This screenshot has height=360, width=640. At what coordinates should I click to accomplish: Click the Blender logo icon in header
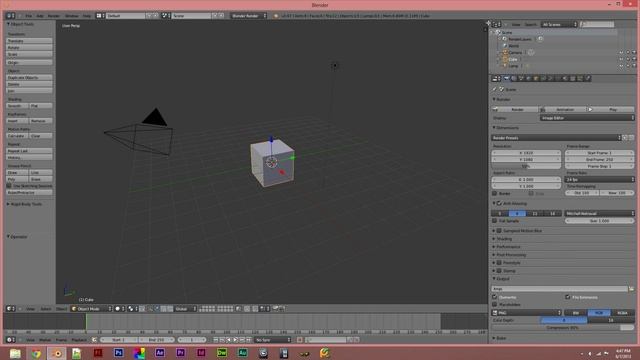(276, 16)
